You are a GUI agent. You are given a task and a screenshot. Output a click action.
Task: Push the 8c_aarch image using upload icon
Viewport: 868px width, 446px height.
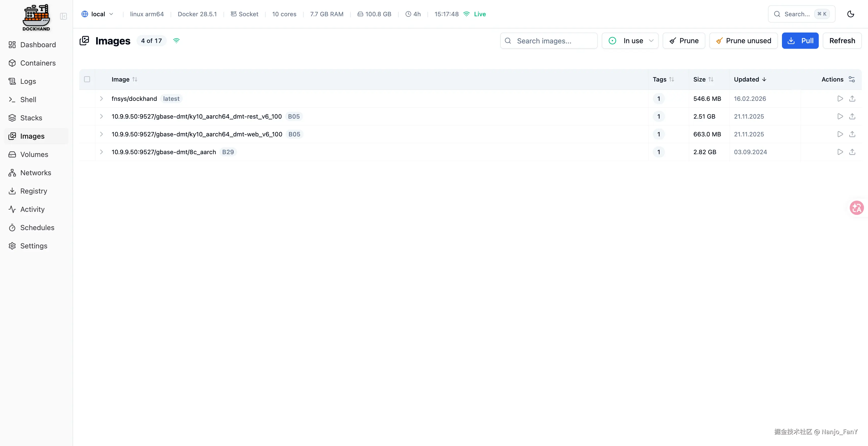852,152
